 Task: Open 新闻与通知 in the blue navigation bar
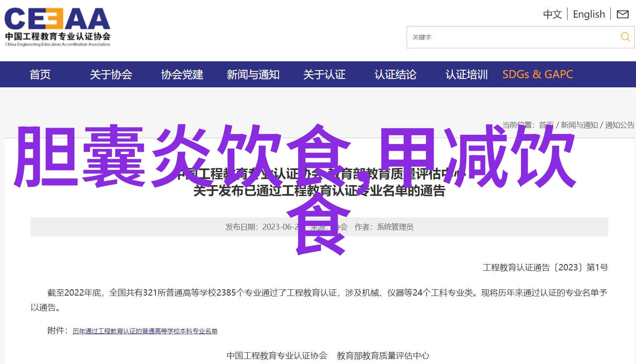[x=253, y=75]
